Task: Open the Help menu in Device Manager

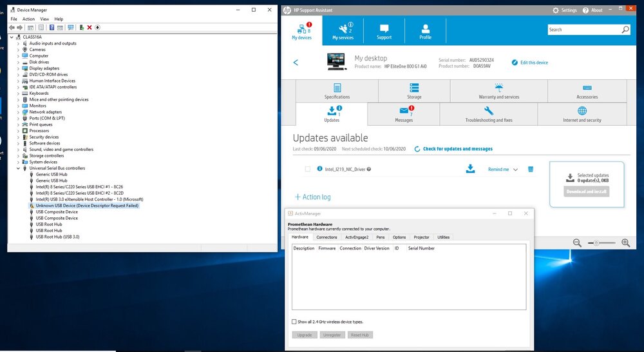Action: [x=59, y=19]
